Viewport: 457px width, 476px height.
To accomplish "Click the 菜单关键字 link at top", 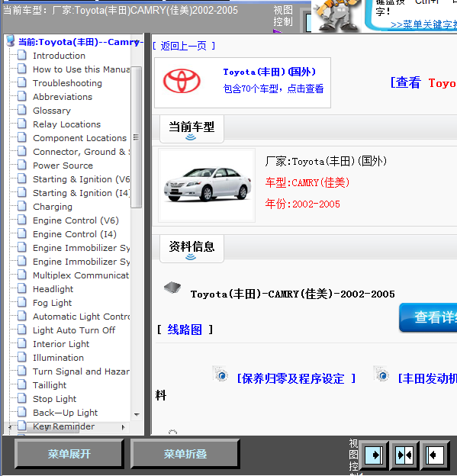I will pyautogui.click(x=423, y=24).
